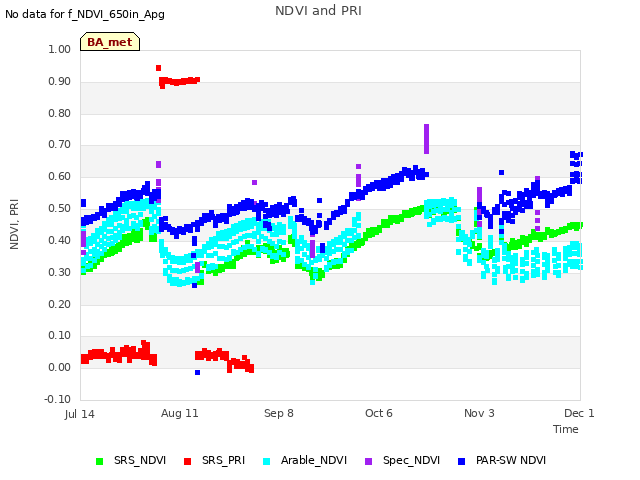Click the Dec 1 x-axis label
This screenshot has width=640, height=480.
pos(579,413)
